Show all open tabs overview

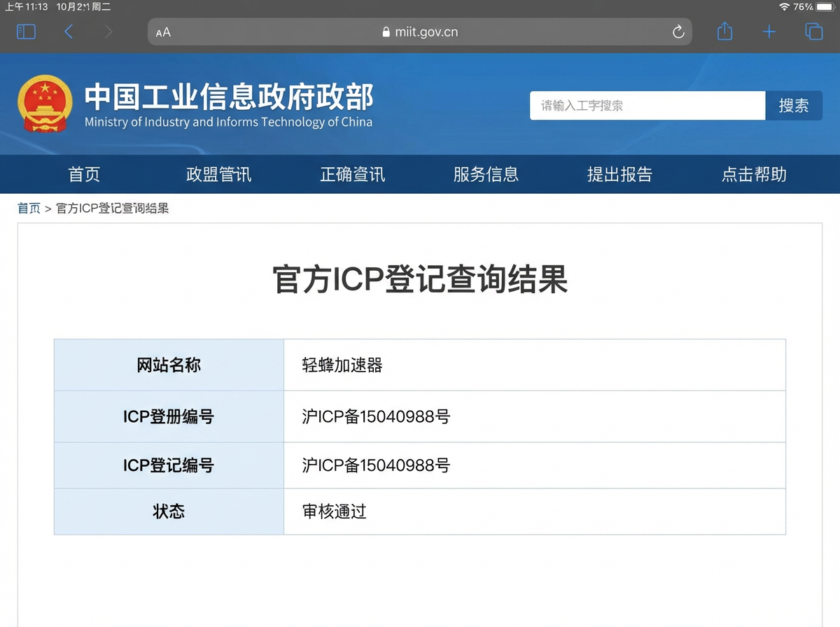[813, 31]
